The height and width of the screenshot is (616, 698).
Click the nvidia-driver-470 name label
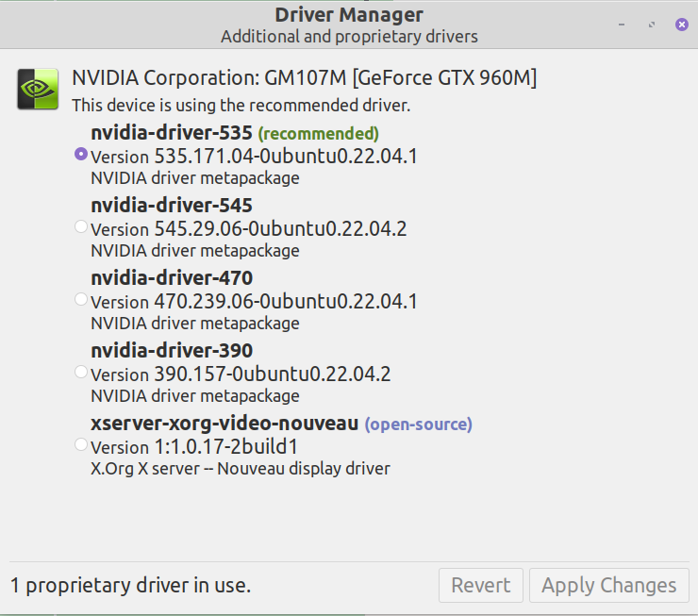point(172,278)
